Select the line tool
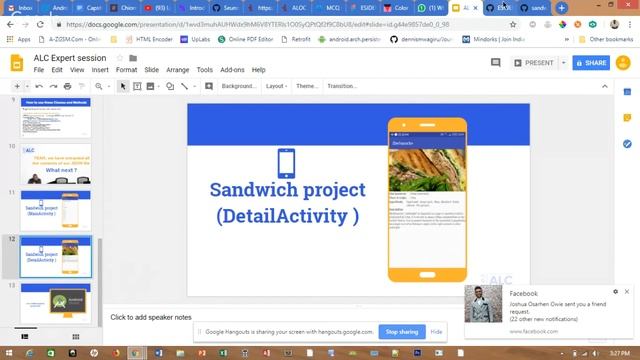This screenshot has height=360, width=640. pyautogui.click(x=184, y=86)
